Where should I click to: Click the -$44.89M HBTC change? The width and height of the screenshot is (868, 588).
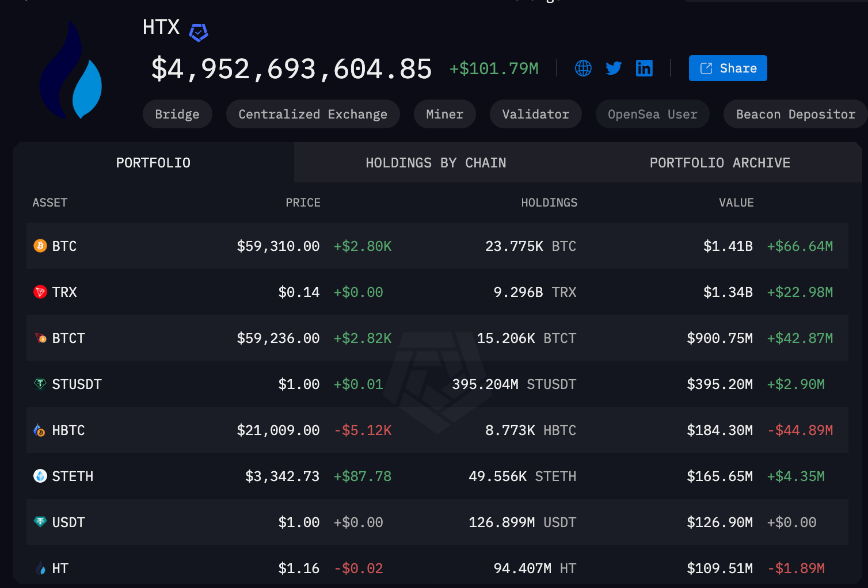(800, 430)
